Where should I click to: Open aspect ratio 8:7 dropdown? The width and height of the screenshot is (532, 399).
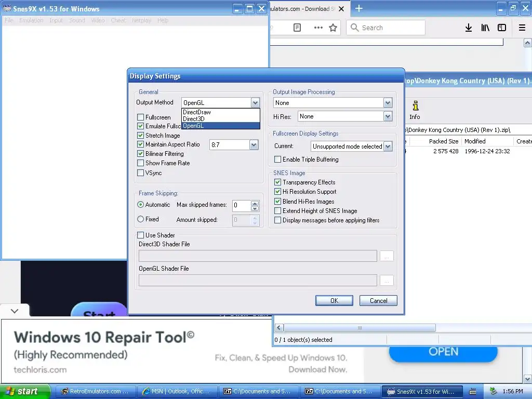click(254, 145)
